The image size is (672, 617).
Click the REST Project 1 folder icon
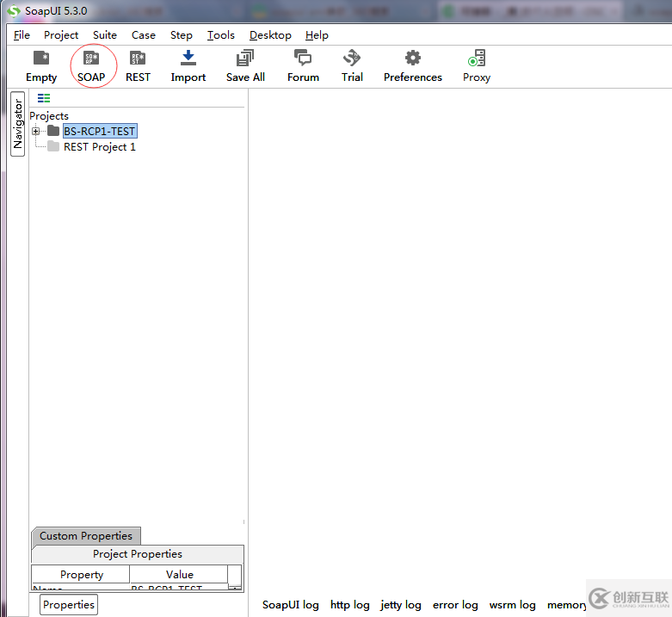53,146
